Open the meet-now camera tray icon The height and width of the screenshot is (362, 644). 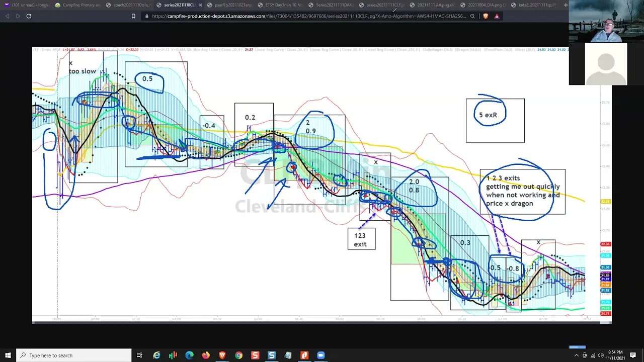(584, 355)
